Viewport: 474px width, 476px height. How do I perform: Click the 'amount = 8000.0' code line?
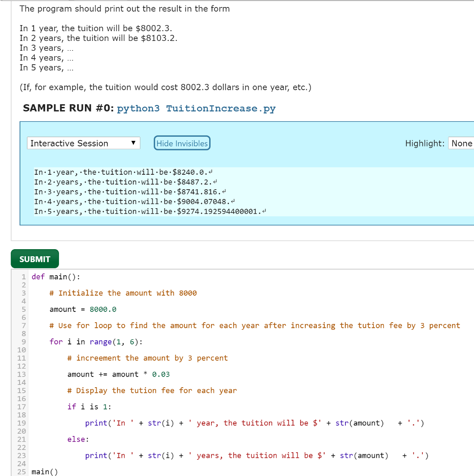point(83,310)
